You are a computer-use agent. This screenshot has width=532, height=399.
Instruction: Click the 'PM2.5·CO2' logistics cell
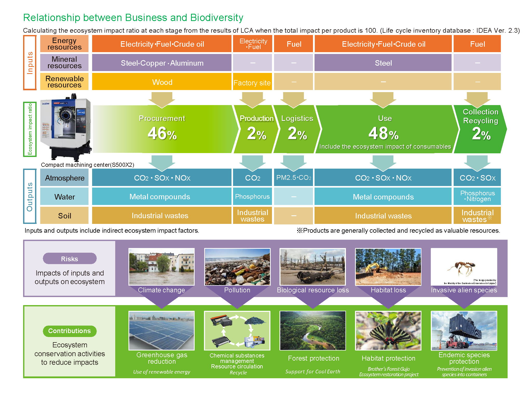(294, 177)
